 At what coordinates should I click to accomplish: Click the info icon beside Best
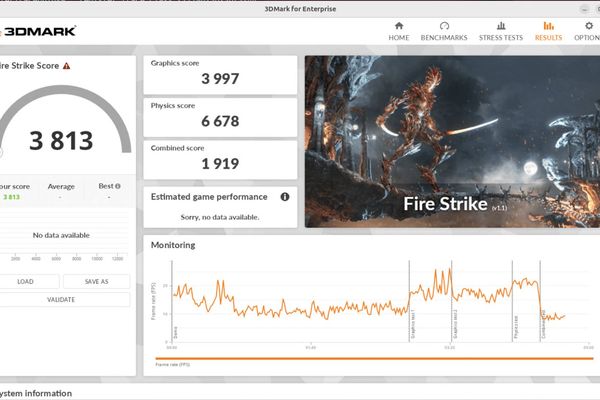click(x=118, y=186)
